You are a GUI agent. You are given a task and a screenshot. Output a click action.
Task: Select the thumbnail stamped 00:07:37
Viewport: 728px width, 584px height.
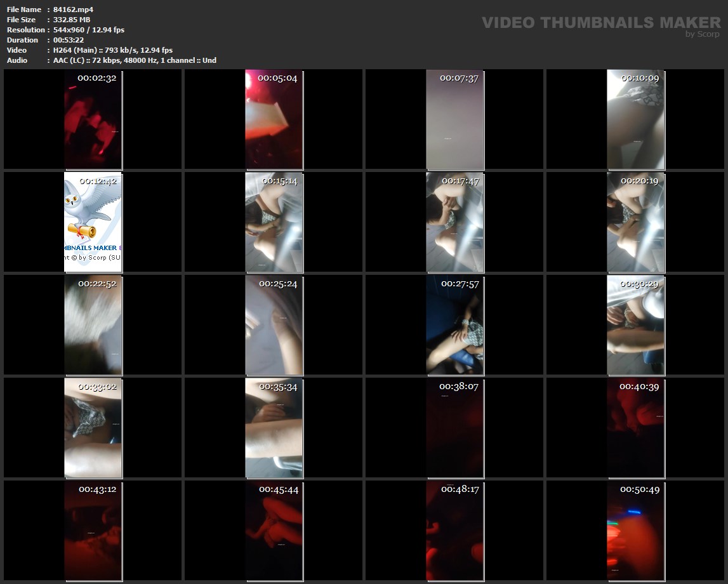click(x=455, y=119)
